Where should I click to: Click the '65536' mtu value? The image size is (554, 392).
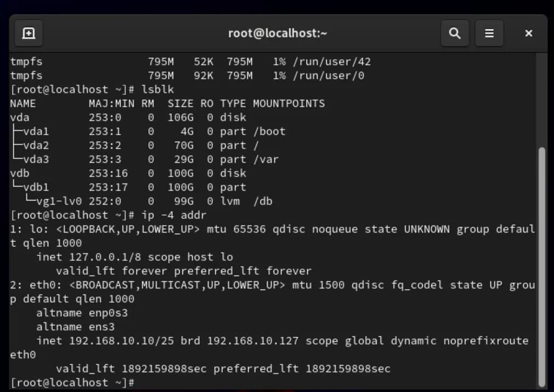pos(250,229)
